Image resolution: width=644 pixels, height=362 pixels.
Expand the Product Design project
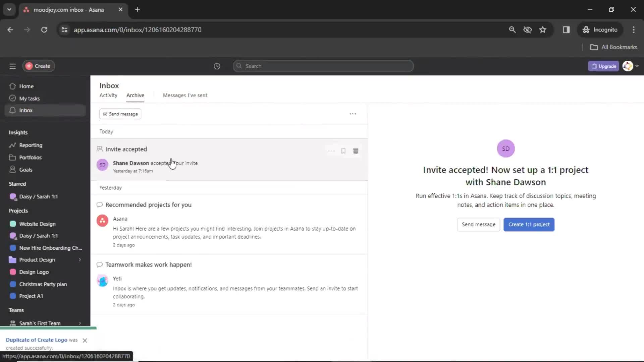[79, 260]
